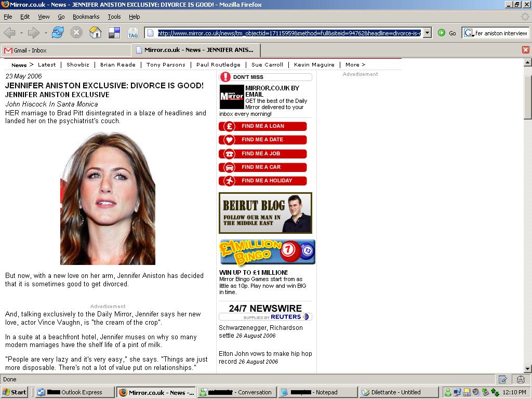Open the Edit menu
Image resolution: width=532 pixels, height=399 pixels.
[x=25, y=17]
